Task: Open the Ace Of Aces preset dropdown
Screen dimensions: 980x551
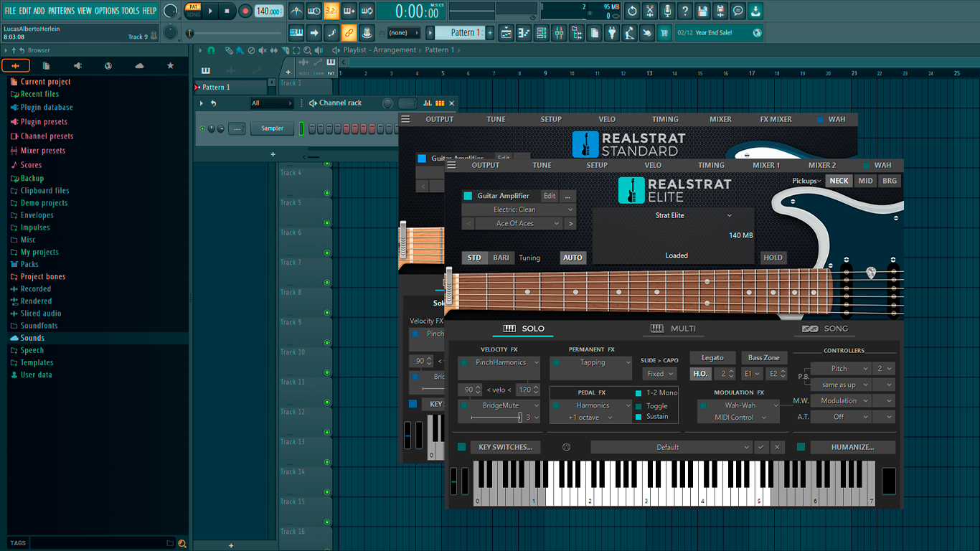Action: (x=519, y=224)
